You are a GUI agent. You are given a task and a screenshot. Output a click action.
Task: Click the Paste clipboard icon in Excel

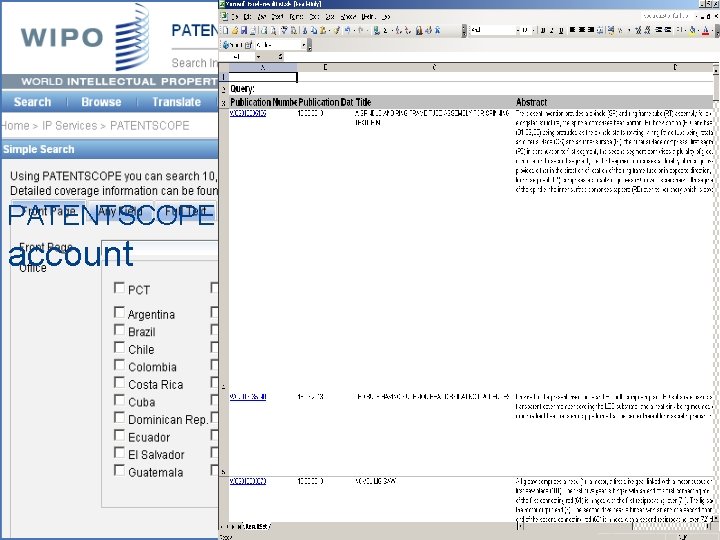(x=322, y=30)
